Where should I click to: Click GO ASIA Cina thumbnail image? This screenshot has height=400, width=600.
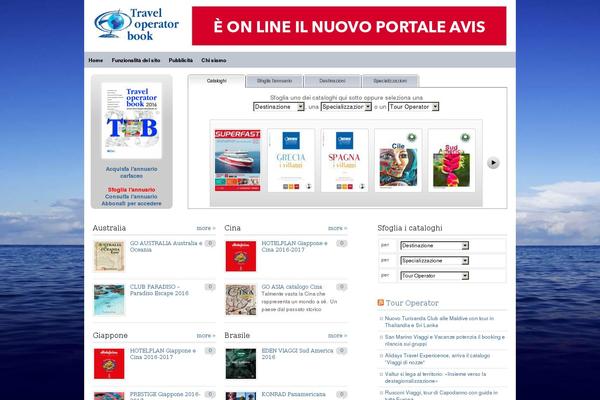pos(241,300)
